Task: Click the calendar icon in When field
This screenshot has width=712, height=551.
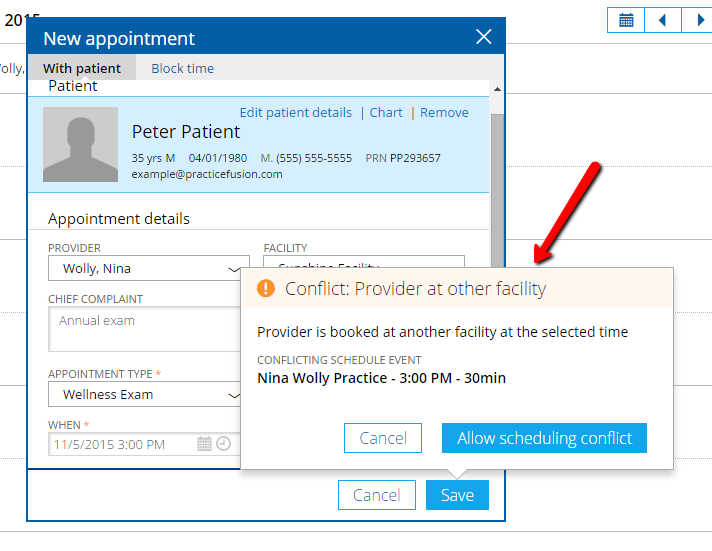Action: [x=204, y=444]
